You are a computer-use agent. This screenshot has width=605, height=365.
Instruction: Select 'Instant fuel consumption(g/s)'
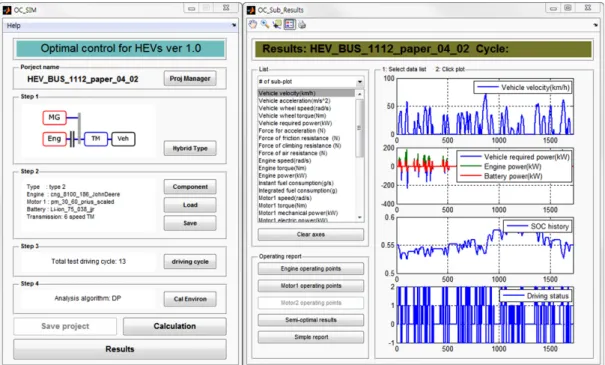(x=306, y=183)
